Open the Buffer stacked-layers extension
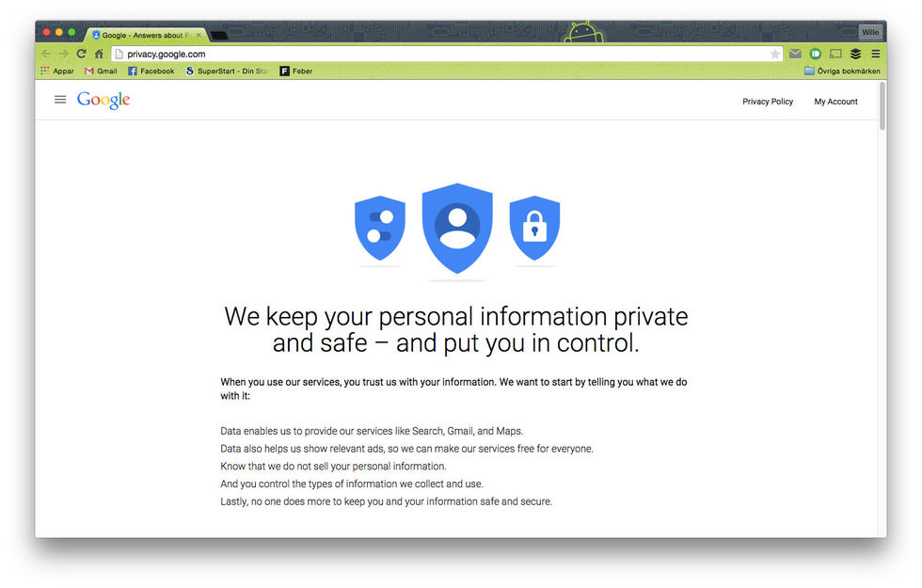Image resolution: width=922 pixels, height=588 pixels. pos(855,54)
